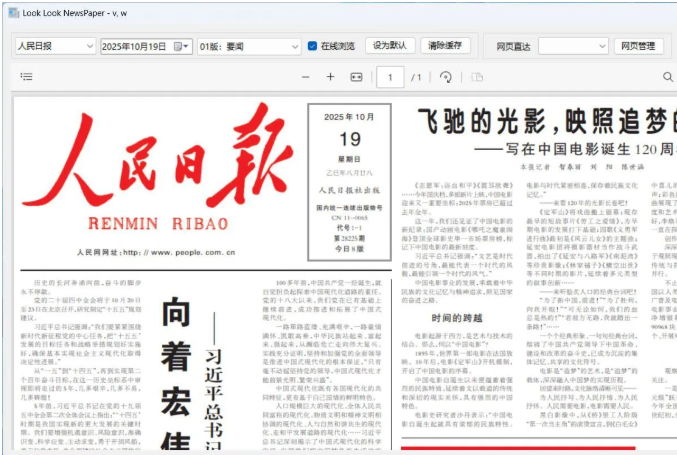Toggle the 在线浏览 checkbox

(x=312, y=46)
